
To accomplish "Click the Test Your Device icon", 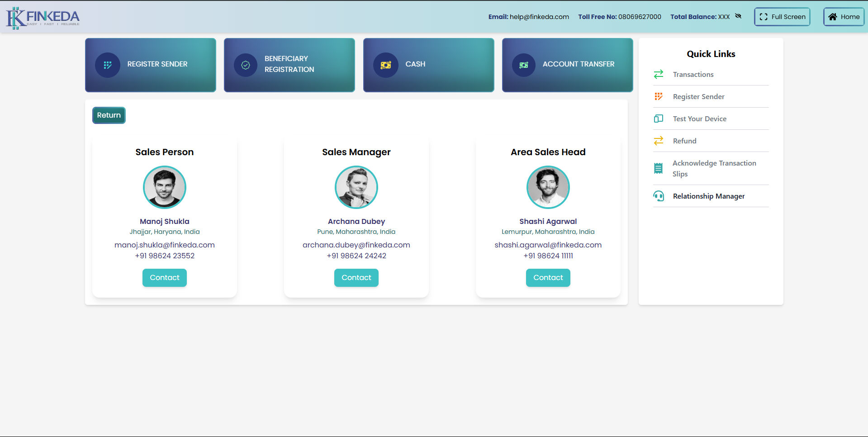I will point(659,119).
